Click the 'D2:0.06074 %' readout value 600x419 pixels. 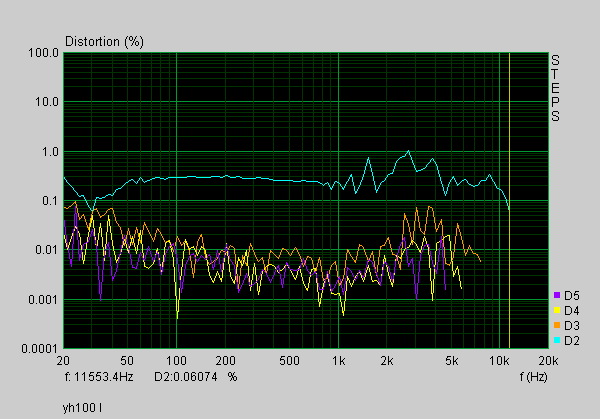tap(196, 377)
